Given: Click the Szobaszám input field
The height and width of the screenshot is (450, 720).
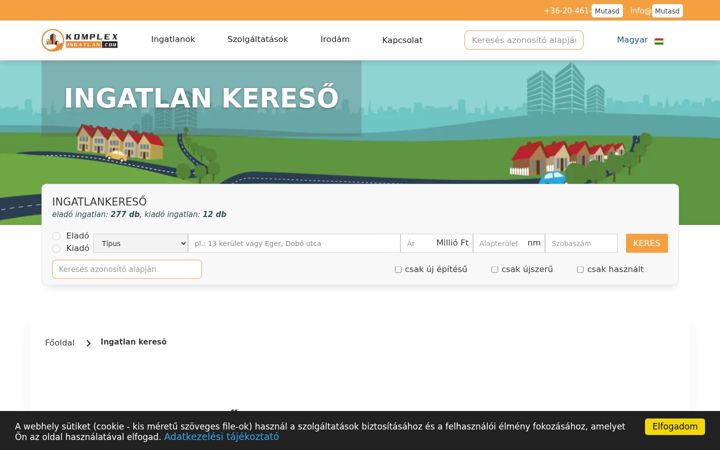Looking at the screenshot, I should point(581,243).
